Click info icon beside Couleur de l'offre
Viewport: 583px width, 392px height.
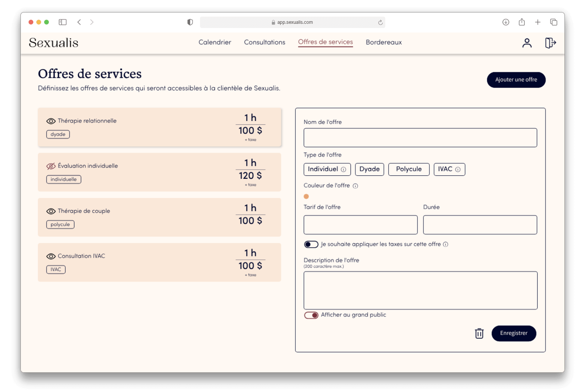[355, 186]
